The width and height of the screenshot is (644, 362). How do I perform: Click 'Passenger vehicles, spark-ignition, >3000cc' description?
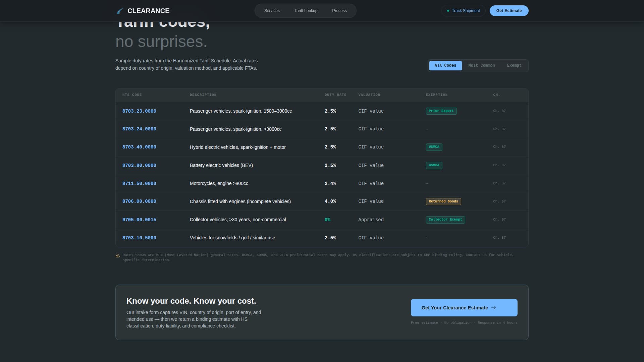tap(236, 129)
